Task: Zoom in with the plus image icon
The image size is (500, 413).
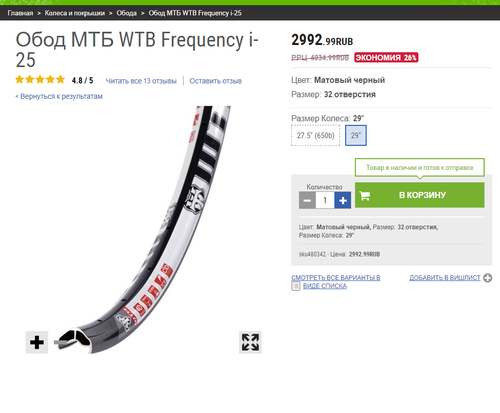Action: click(37, 342)
